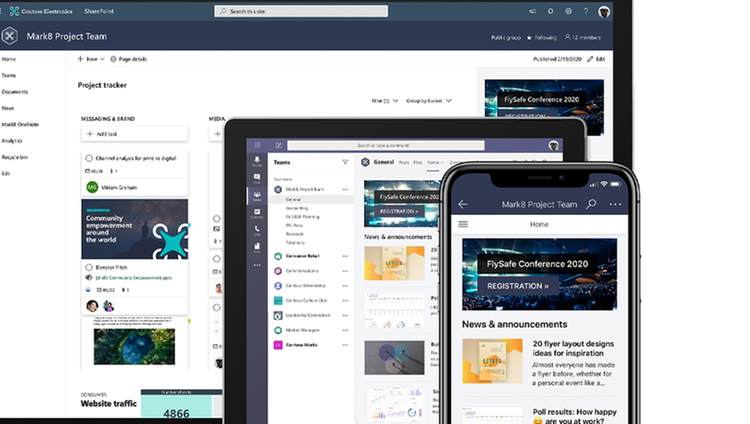Image resolution: width=750 pixels, height=424 pixels.
Task: Click Page details in the SharePoint toolbar
Action: coord(129,59)
